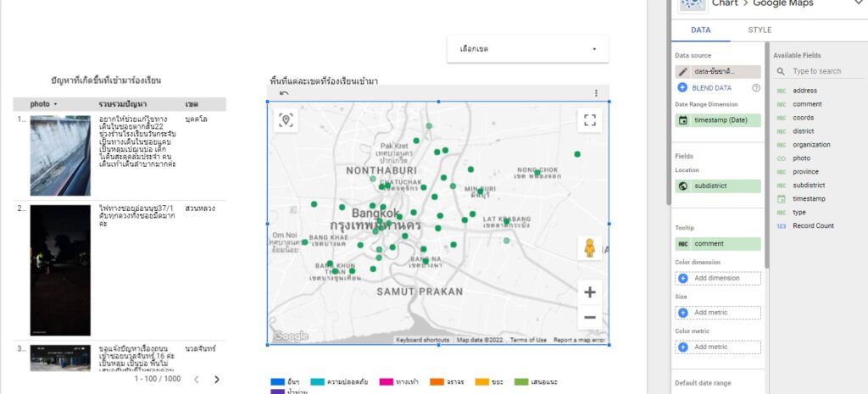Select the timestamp (Date) dimension chip
This screenshot has height=394, width=868.
pos(717,120)
